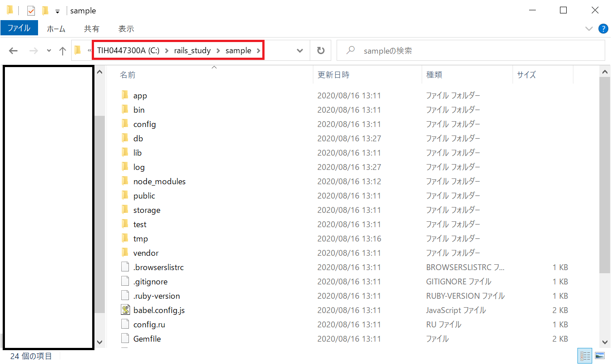Select the public folder icon
611x364 pixels.
coord(125,195)
